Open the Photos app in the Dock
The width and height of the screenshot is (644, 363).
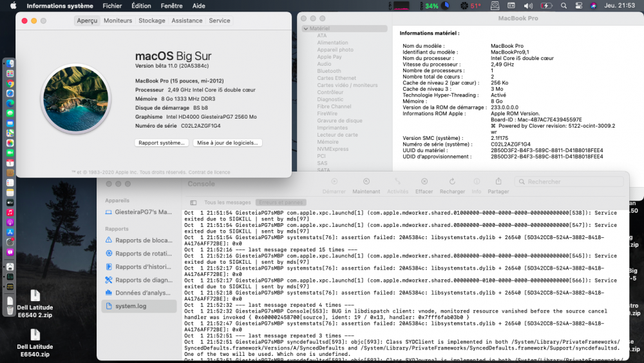pyautogui.click(x=10, y=143)
